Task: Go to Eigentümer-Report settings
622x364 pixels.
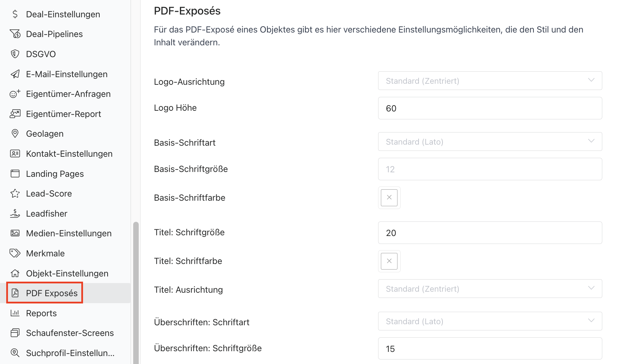Action: (x=63, y=114)
